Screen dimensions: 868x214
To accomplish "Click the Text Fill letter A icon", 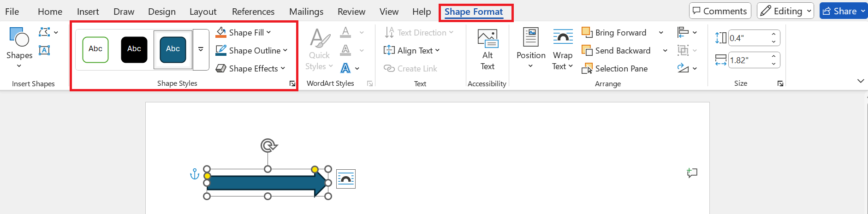I will point(345,32).
